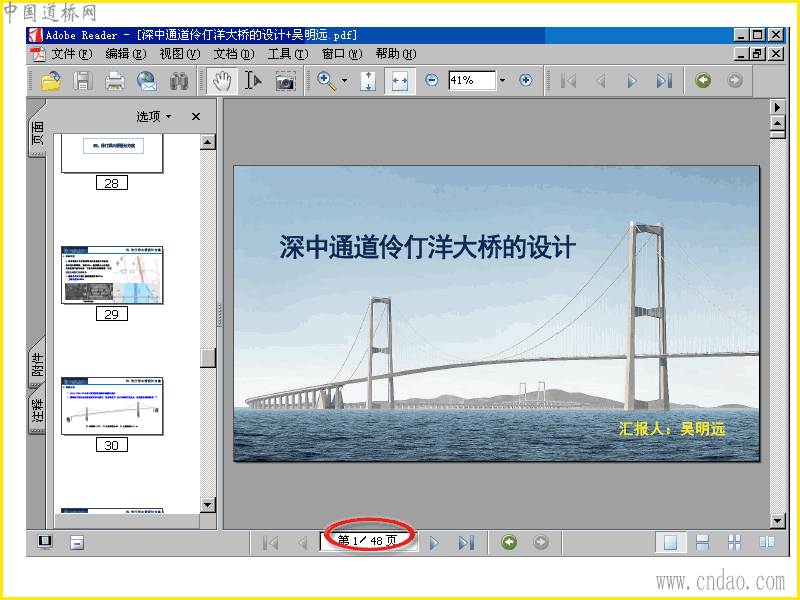The width and height of the screenshot is (800, 600).
Task: Switch to continuous page layout
Action: (x=702, y=542)
